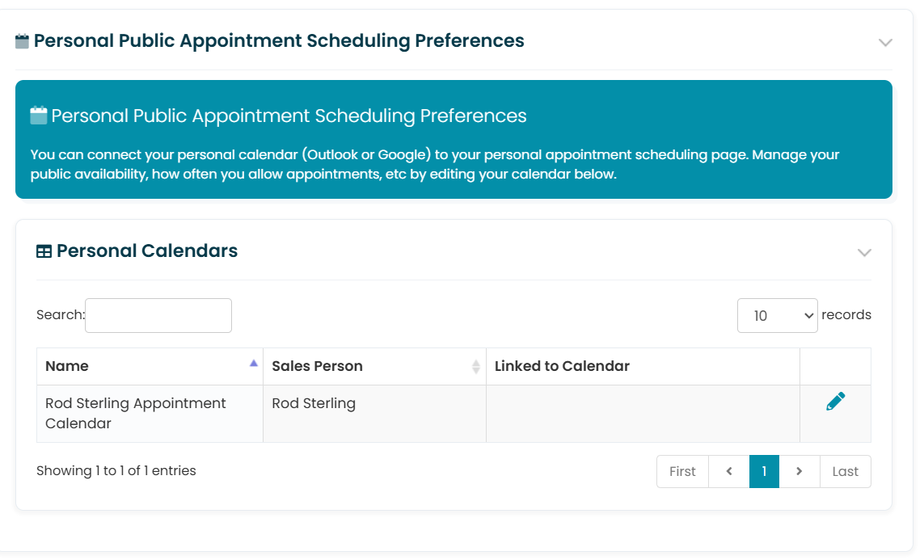Screen dimensions: 924x560
Task: Click the pencil edit icon for Rod Sterling calendar
Action: (x=835, y=401)
